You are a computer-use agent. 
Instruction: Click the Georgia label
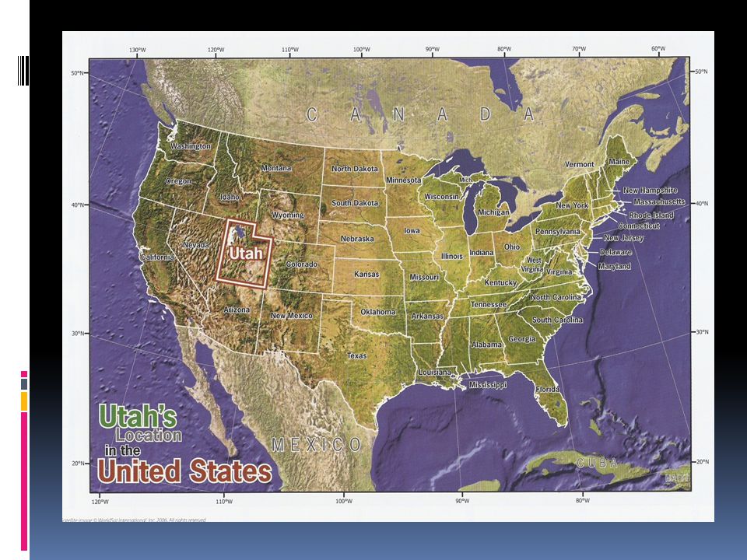(522, 339)
